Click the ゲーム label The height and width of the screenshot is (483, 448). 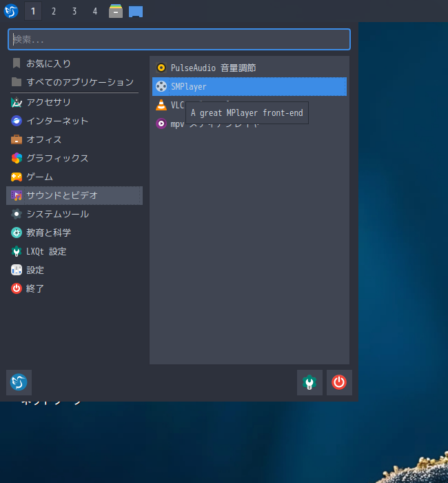click(40, 177)
